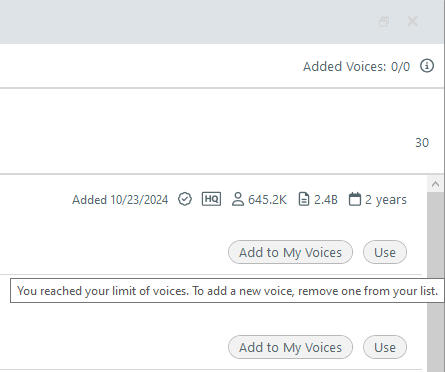Click first Add to My Voices button
The height and width of the screenshot is (372, 445).
coord(290,252)
